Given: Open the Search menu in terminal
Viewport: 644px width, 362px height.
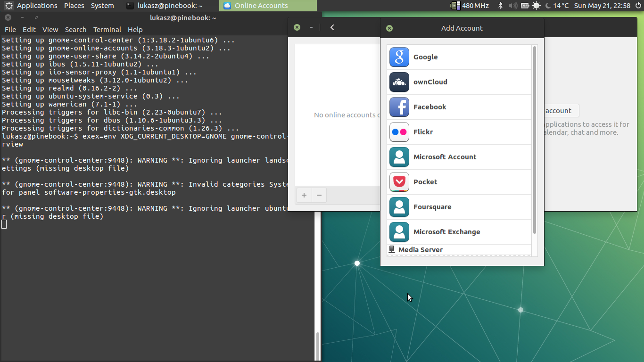Looking at the screenshot, I should (x=75, y=29).
